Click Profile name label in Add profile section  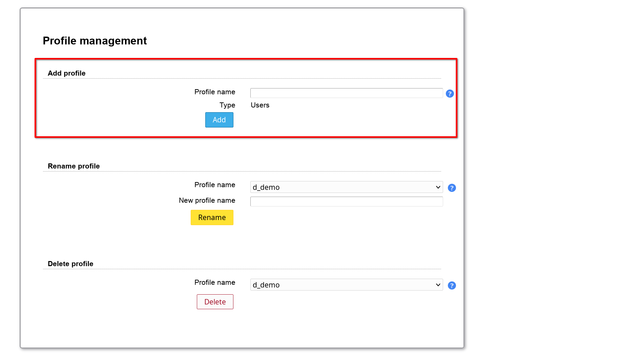coord(214,92)
